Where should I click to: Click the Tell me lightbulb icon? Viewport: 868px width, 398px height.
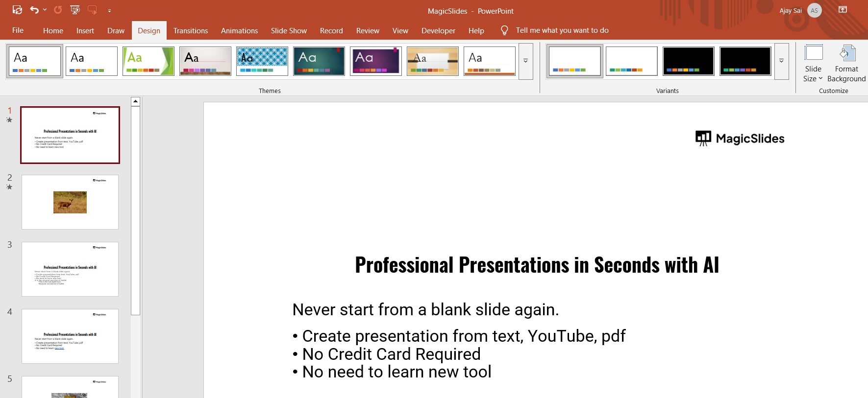(x=504, y=30)
